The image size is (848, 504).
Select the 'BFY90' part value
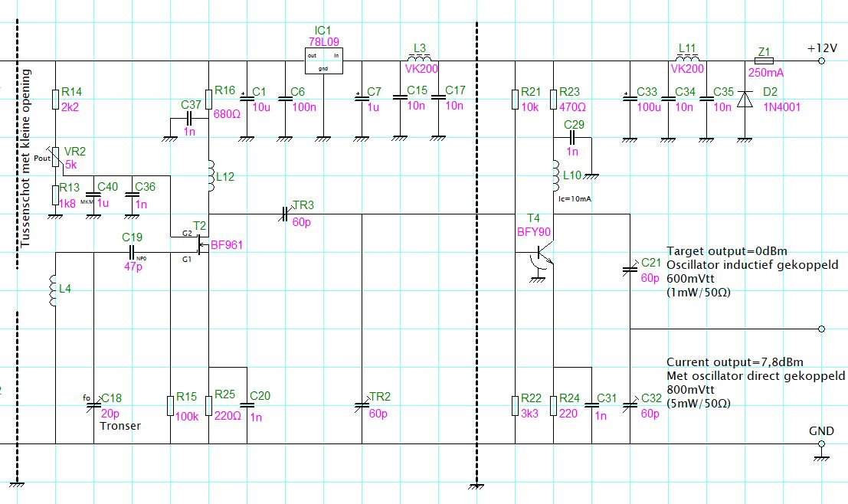[x=534, y=232]
